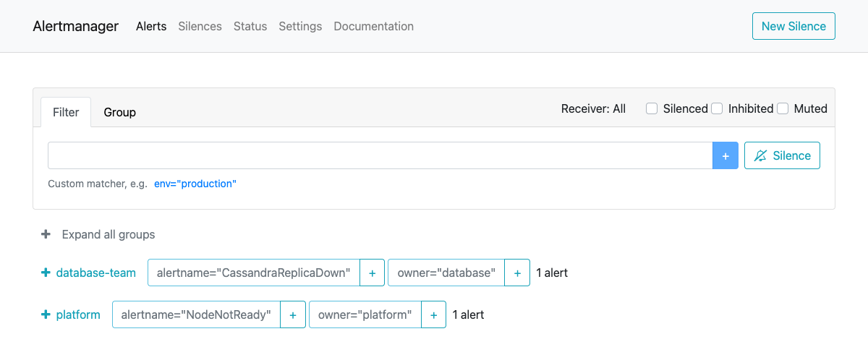Click the Silence button with bell icon
The height and width of the screenshot is (347, 868).
pyautogui.click(x=782, y=155)
